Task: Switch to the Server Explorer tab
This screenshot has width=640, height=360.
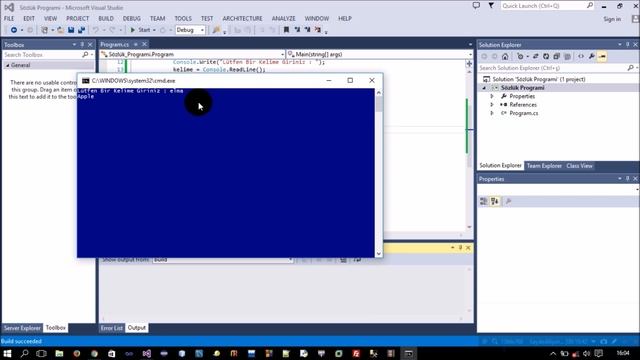Action: pyautogui.click(x=22, y=328)
